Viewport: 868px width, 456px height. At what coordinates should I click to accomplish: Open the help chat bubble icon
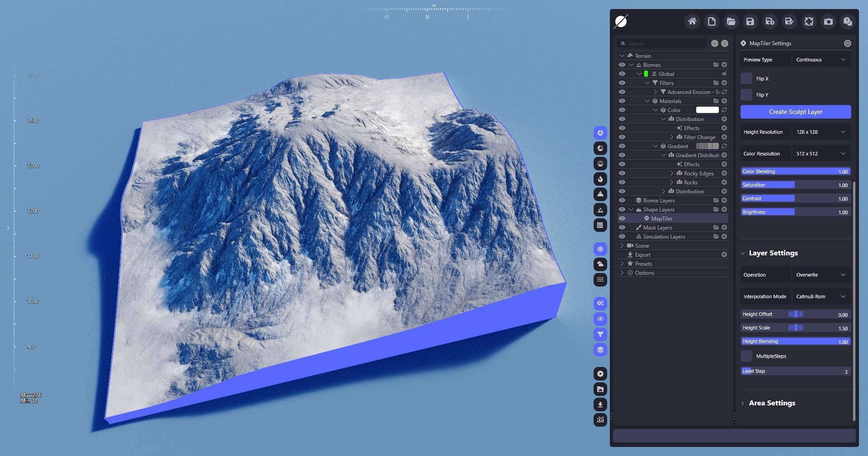click(x=848, y=21)
